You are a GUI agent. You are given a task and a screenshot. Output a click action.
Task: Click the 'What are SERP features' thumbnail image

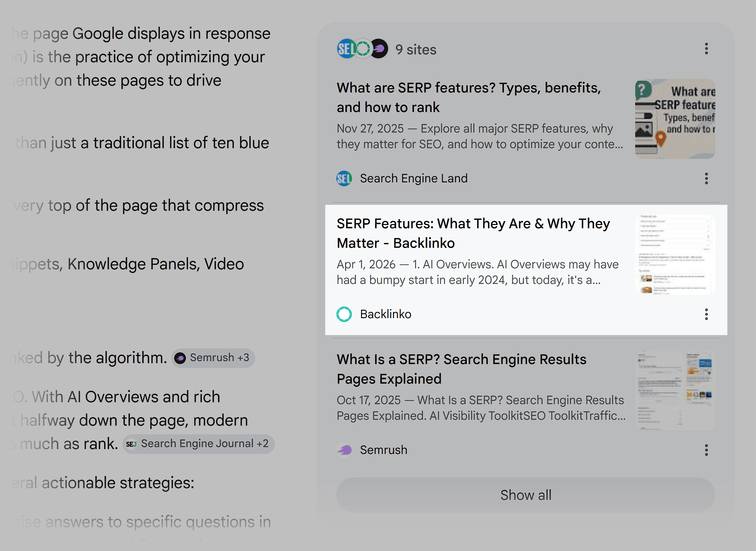tap(675, 119)
